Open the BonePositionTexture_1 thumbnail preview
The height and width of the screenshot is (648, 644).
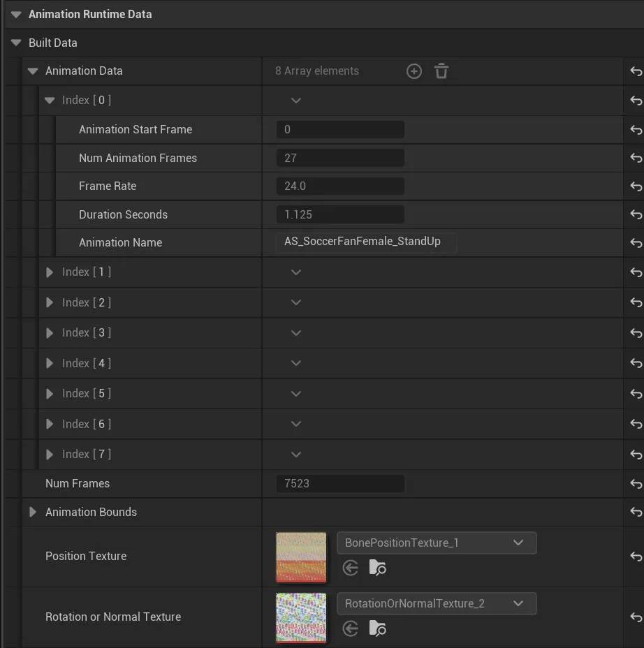tap(300, 557)
